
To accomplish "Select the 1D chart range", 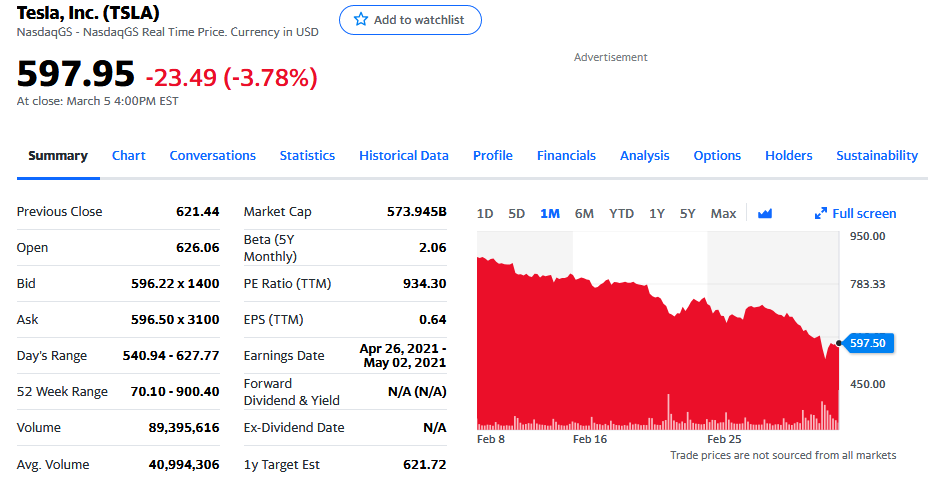I will tap(485, 213).
